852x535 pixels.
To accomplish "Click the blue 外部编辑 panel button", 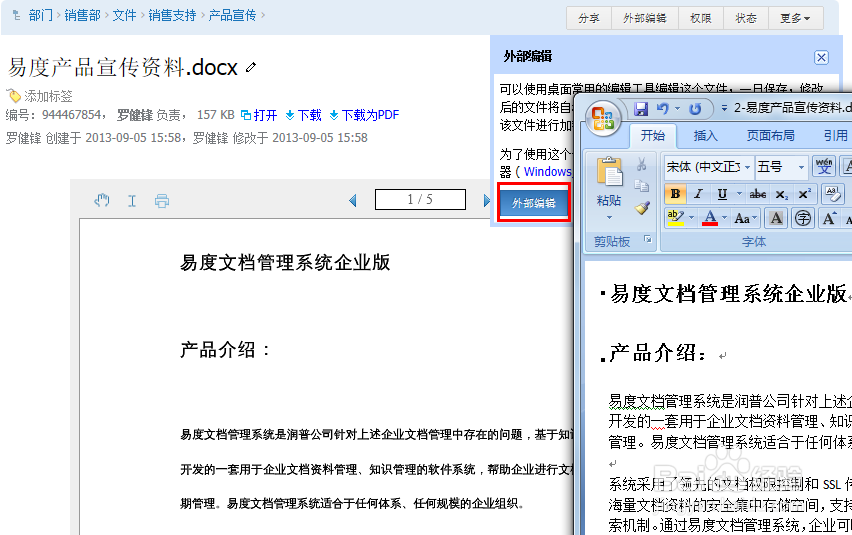I will 534,203.
